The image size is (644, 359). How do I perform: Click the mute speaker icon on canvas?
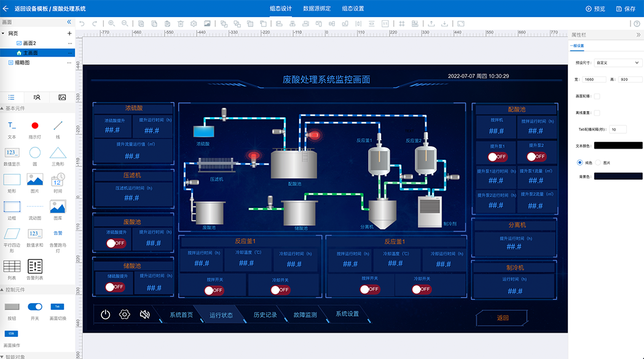click(x=145, y=314)
